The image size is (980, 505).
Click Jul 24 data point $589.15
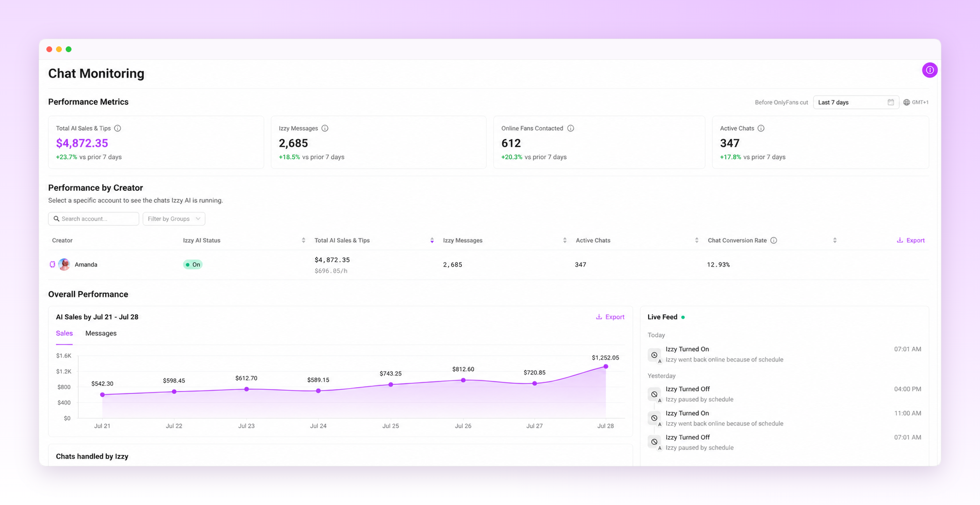[x=318, y=391]
